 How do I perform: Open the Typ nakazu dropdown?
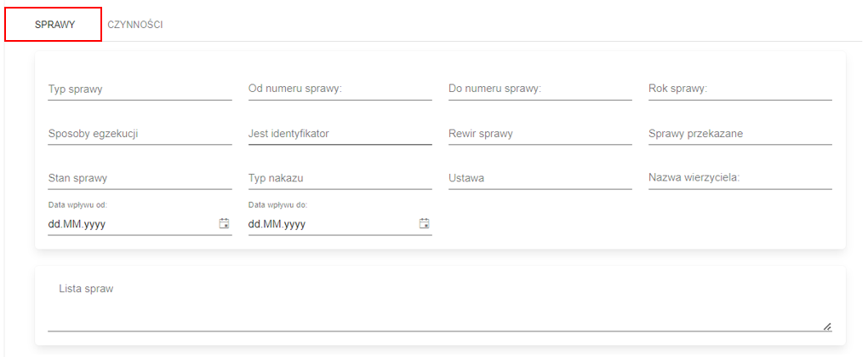click(x=340, y=179)
